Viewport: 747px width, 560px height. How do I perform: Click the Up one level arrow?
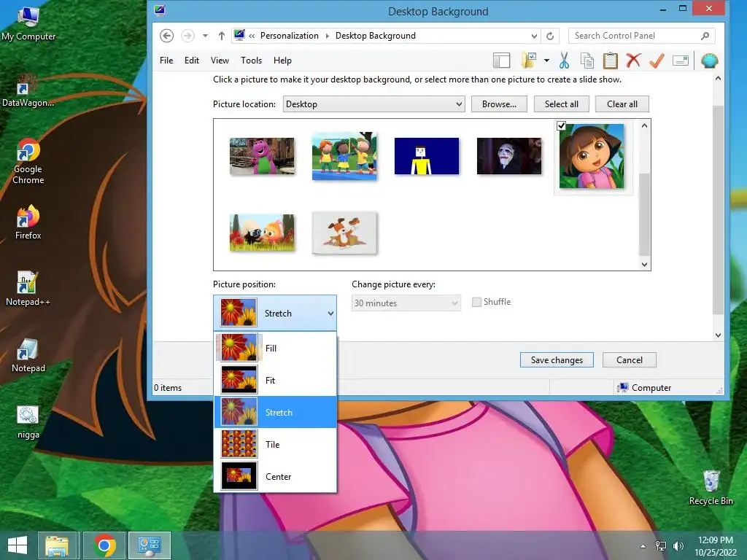[x=222, y=36]
